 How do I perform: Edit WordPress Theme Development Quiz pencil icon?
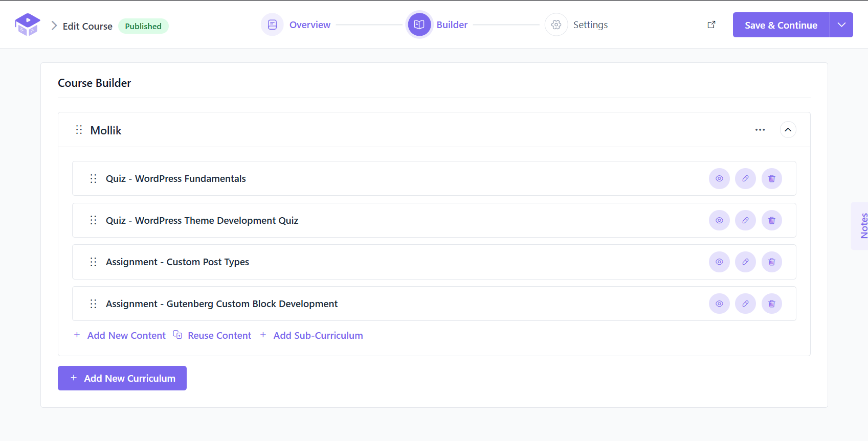(x=745, y=220)
